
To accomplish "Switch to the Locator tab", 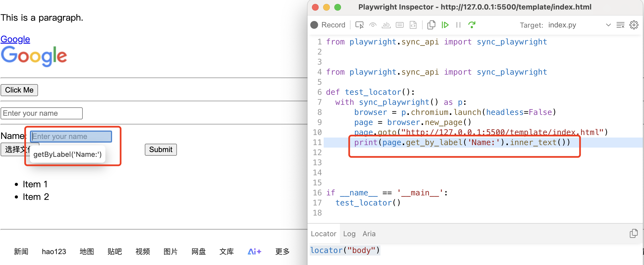I will [x=324, y=234].
